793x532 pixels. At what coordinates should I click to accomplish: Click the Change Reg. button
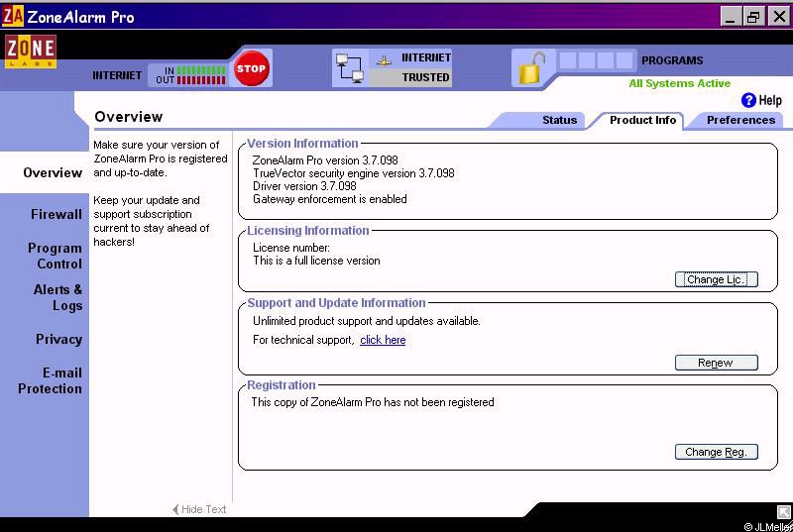click(x=716, y=452)
